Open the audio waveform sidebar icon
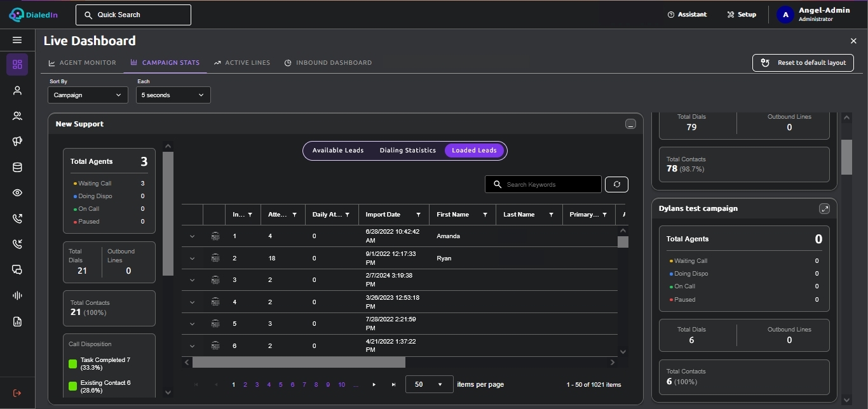868x409 pixels. pos(17,296)
